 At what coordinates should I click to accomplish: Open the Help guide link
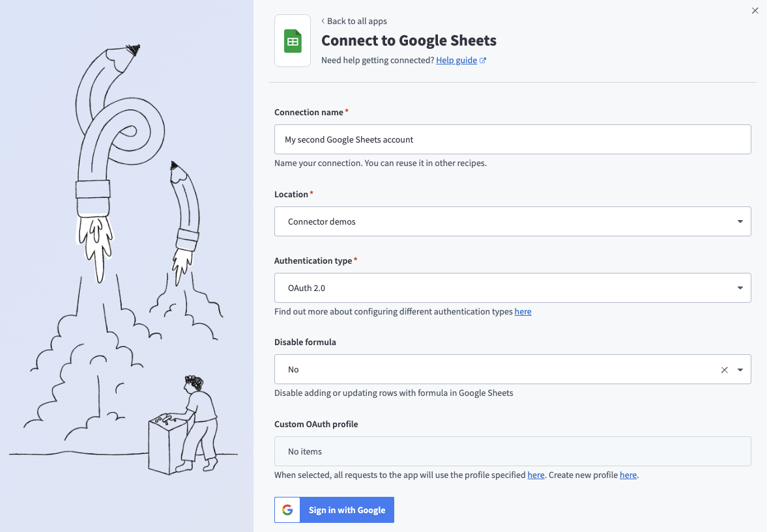(456, 59)
